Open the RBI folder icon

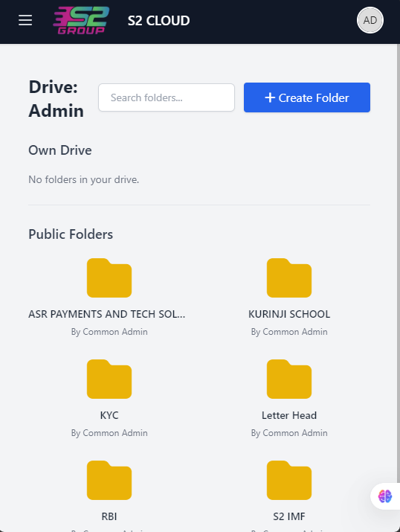point(109,480)
